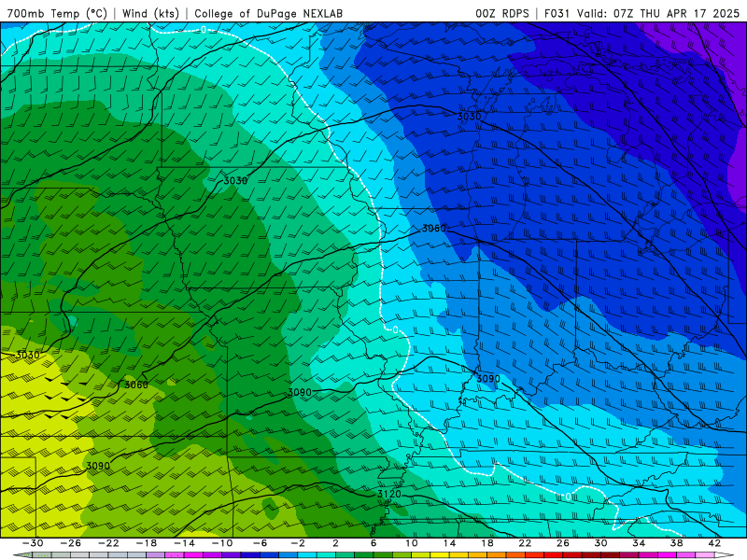Select the "Wind (kts)" header label
Viewport: 747px width, 560px height.
(150, 13)
